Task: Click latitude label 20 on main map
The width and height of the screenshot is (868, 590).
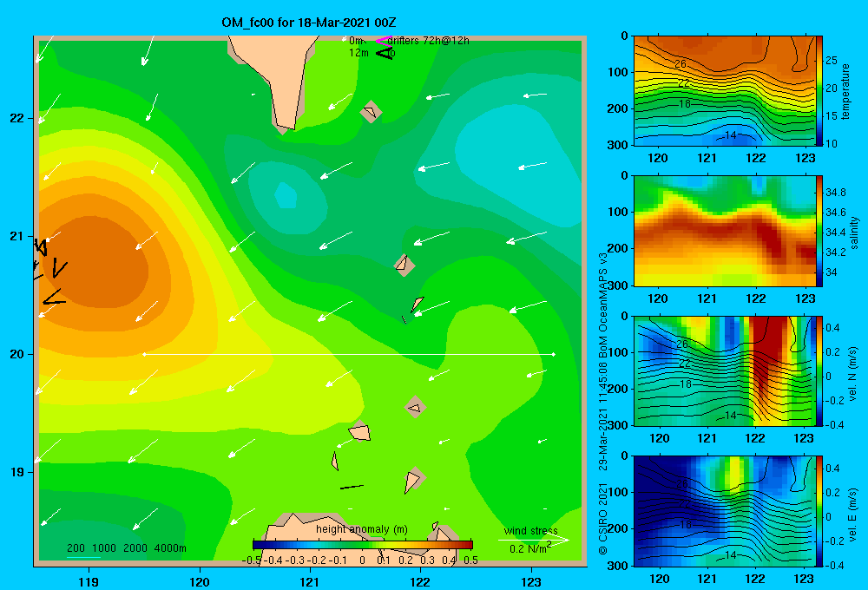Action: (17, 354)
